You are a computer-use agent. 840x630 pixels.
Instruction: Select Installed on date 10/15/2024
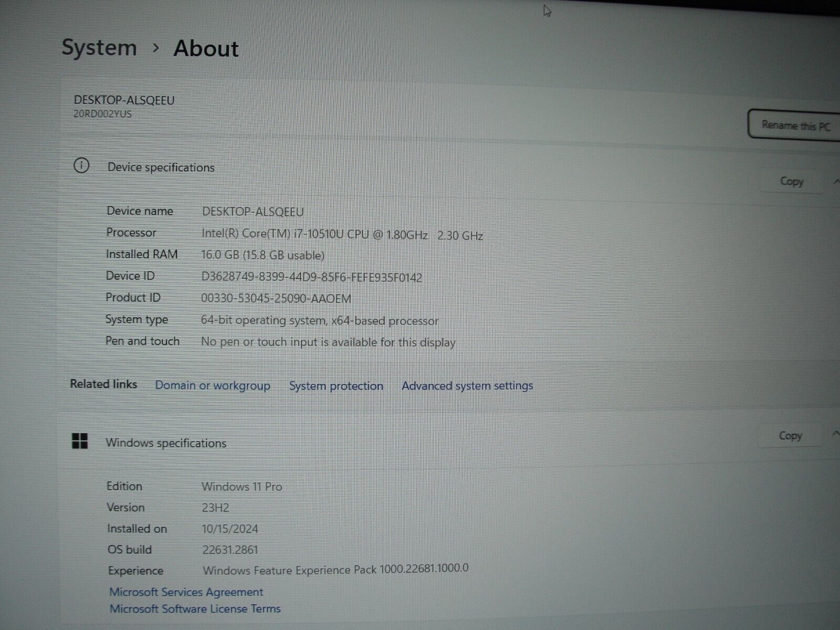[x=230, y=529]
